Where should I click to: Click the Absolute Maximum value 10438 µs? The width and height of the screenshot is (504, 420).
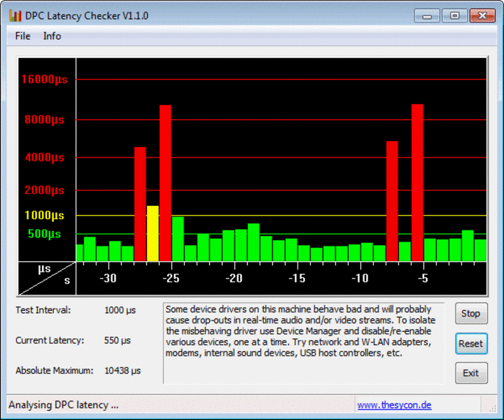point(124,370)
